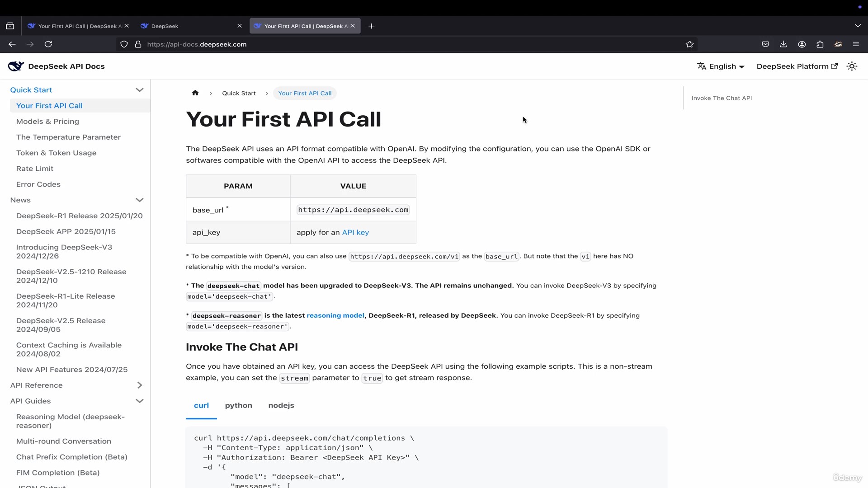Click the Quick Start breadcrumb

click(239, 93)
